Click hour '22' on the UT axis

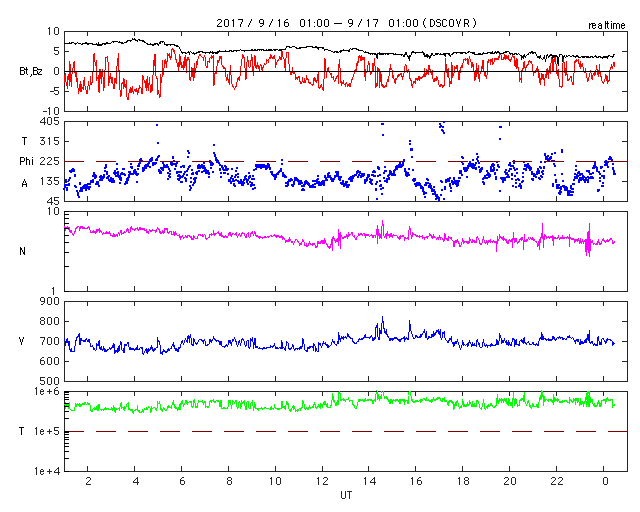(x=557, y=481)
